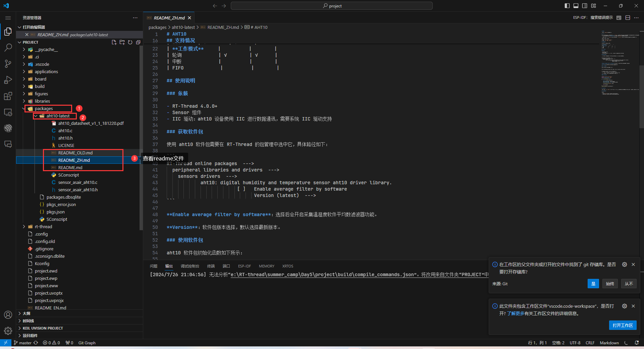
Task: Open the notifications bell in the status bar
Action: (x=637, y=343)
